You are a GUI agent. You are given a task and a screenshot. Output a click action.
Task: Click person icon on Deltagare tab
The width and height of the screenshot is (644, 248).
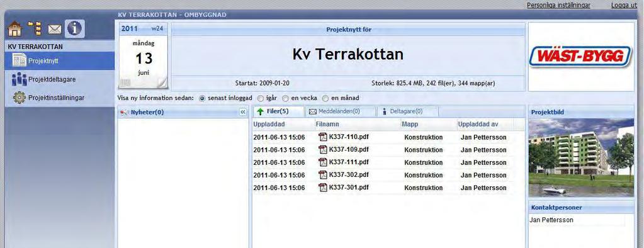pos(385,111)
